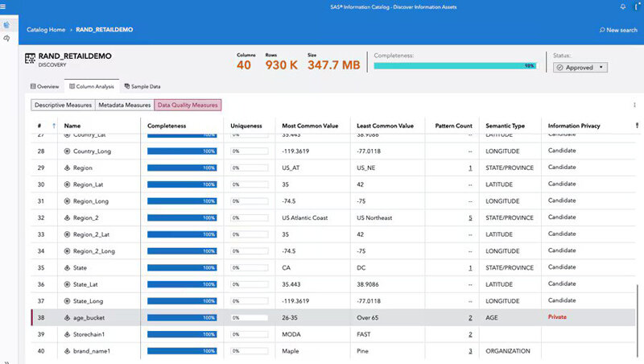
Task: Click the sort arrow beside # column
Action: [x=54, y=126]
